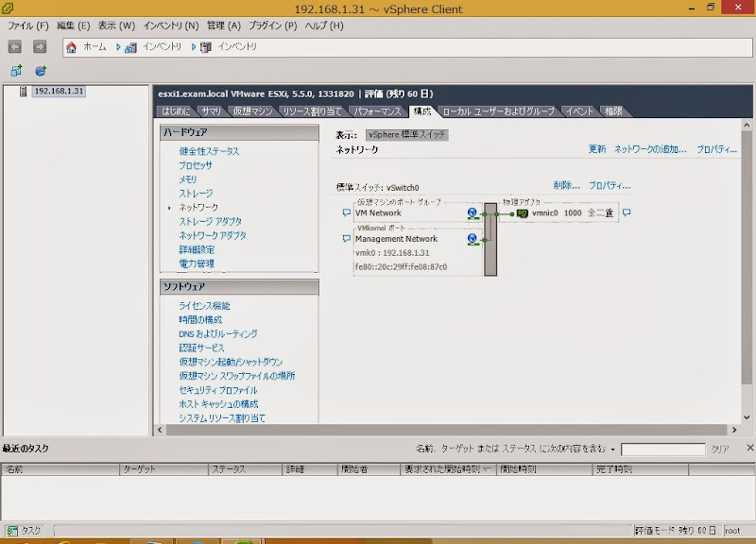Click the Home house icon
This screenshot has height=544, width=756.
[72, 47]
